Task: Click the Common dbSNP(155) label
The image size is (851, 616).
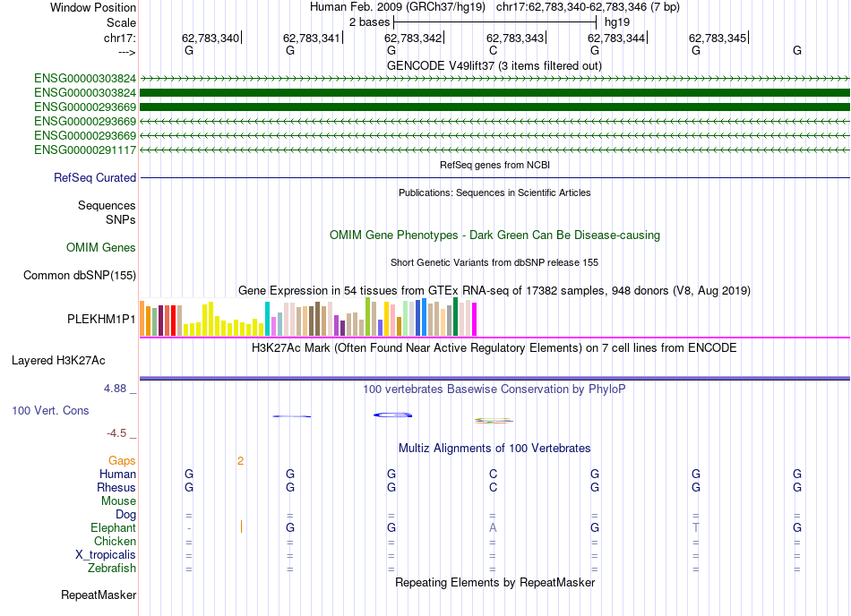Action: point(80,276)
